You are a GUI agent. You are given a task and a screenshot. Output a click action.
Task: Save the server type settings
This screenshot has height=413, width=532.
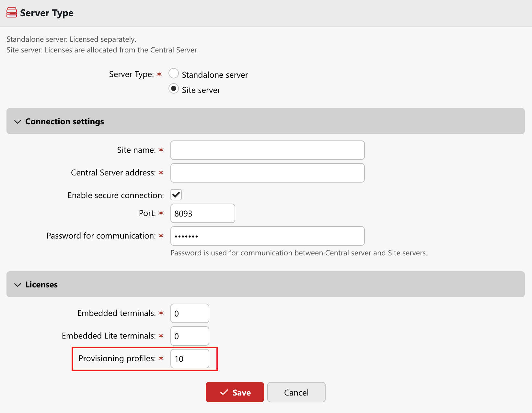click(x=235, y=392)
